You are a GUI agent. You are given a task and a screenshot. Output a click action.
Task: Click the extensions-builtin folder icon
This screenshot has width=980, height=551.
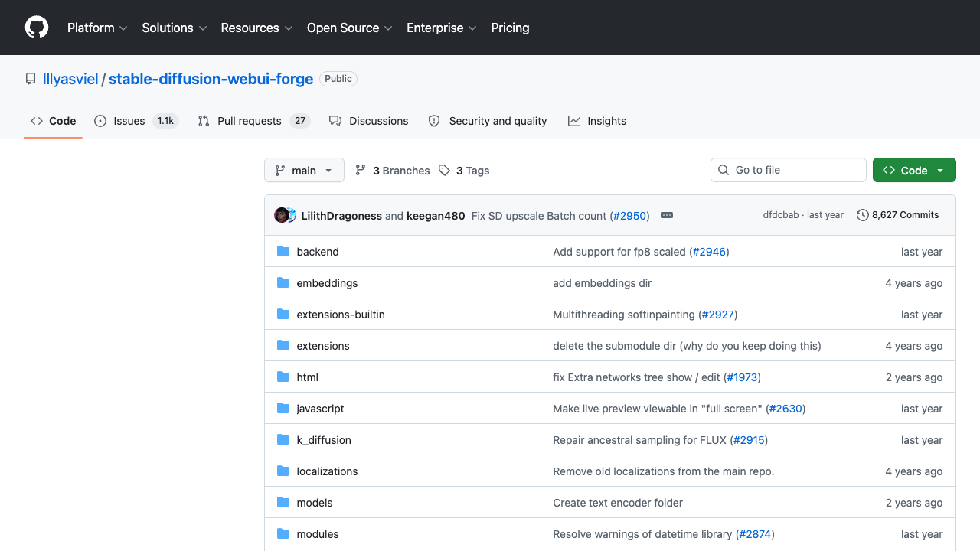pyautogui.click(x=283, y=314)
